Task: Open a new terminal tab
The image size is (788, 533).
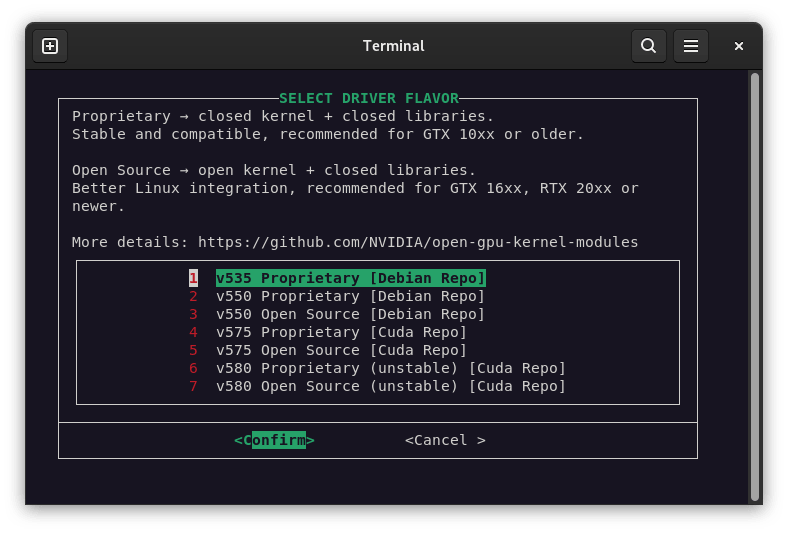Action: pos(50,46)
